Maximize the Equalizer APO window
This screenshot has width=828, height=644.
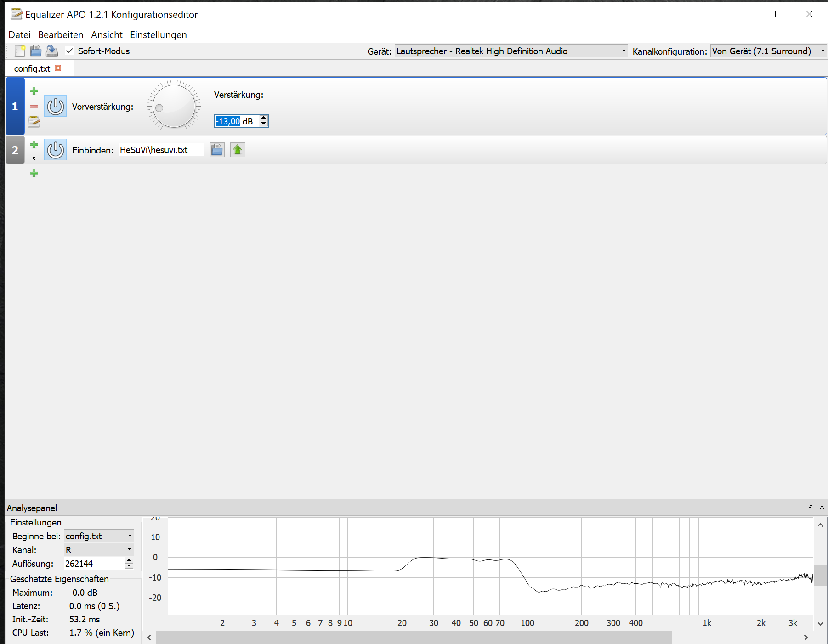[x=772, y=14]
